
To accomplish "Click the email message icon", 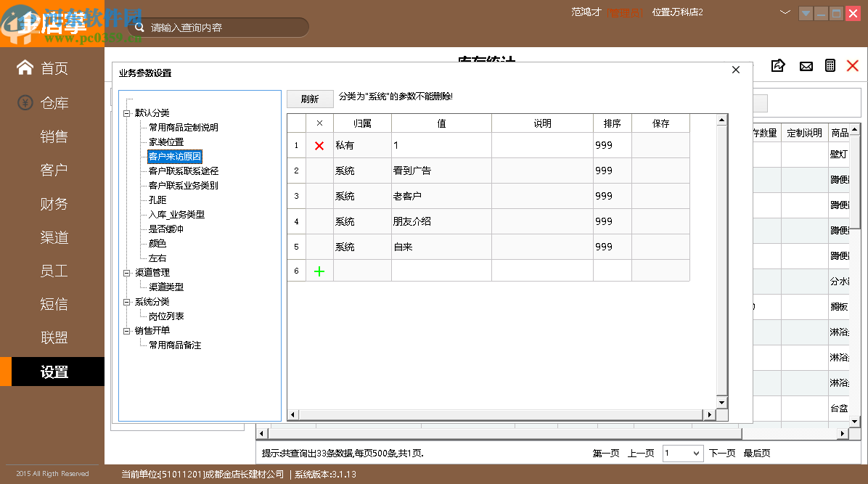I will pyautogui.click(x=806, y=65).
